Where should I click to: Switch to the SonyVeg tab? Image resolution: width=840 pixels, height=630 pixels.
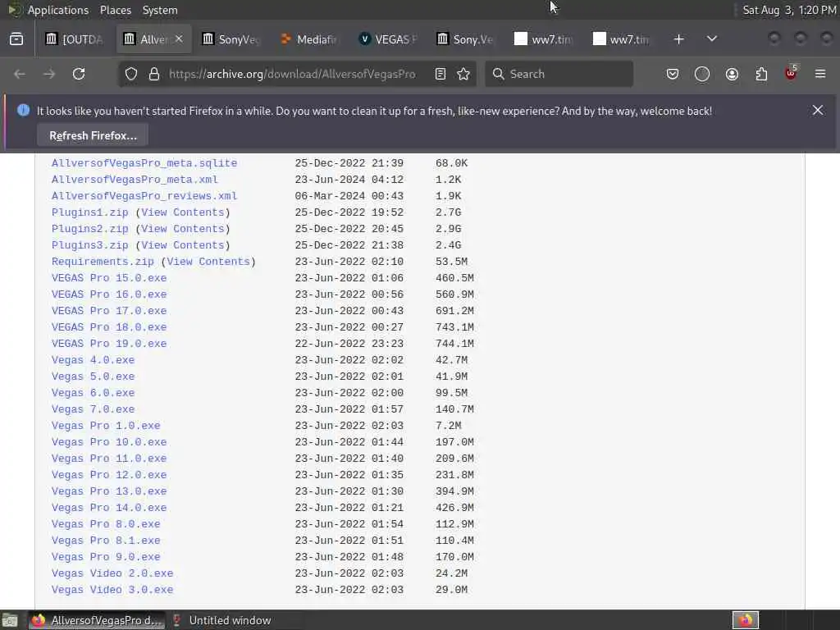(231, 39)
